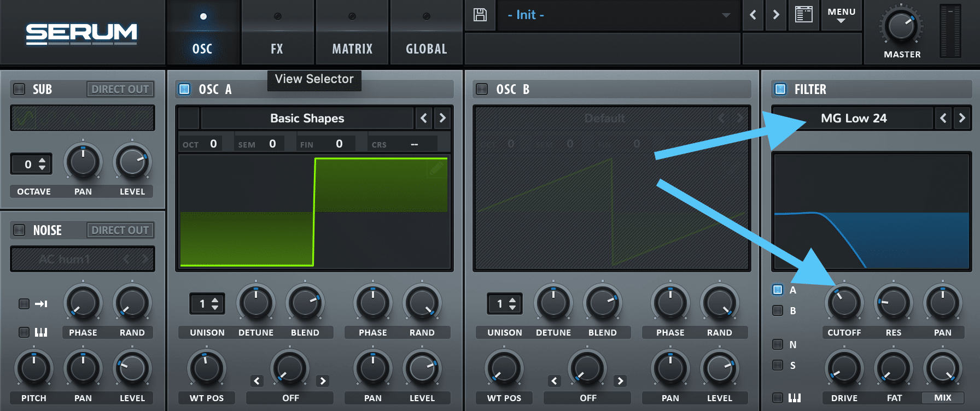Click the filter DRIVE knob
980x411 pixels.
coord(844,369)
